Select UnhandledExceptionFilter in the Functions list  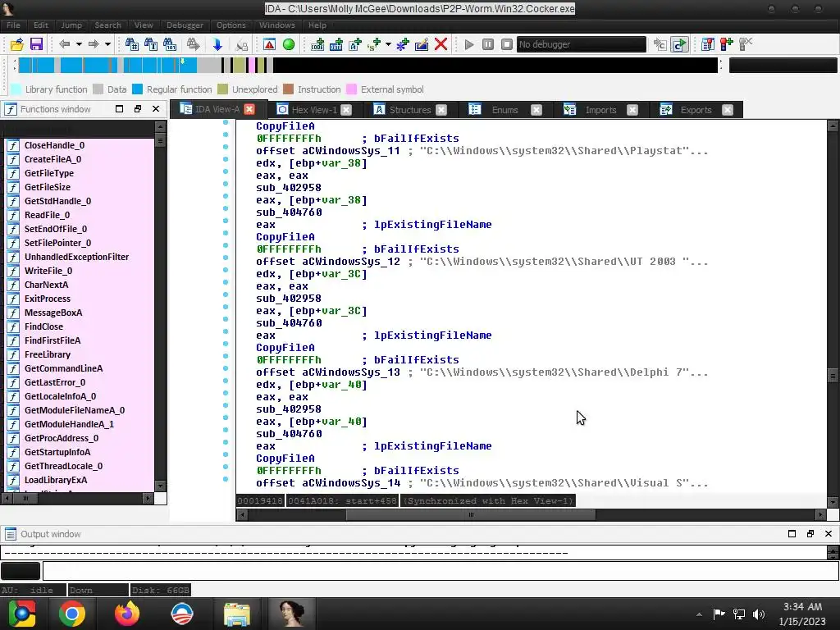pyautogui.click(x=76, y=257)
